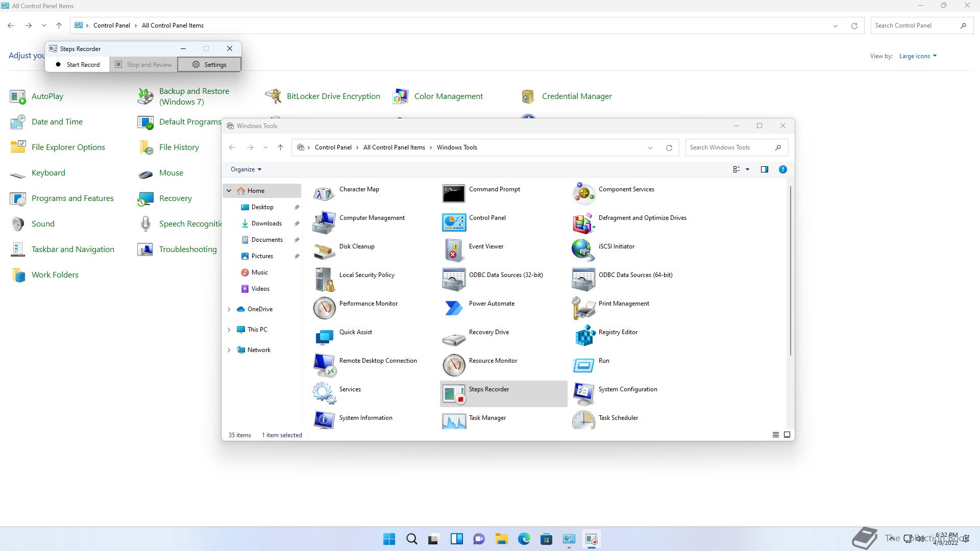Open Task Scheduler icon

pyautogui.click(x=583, y=420)
